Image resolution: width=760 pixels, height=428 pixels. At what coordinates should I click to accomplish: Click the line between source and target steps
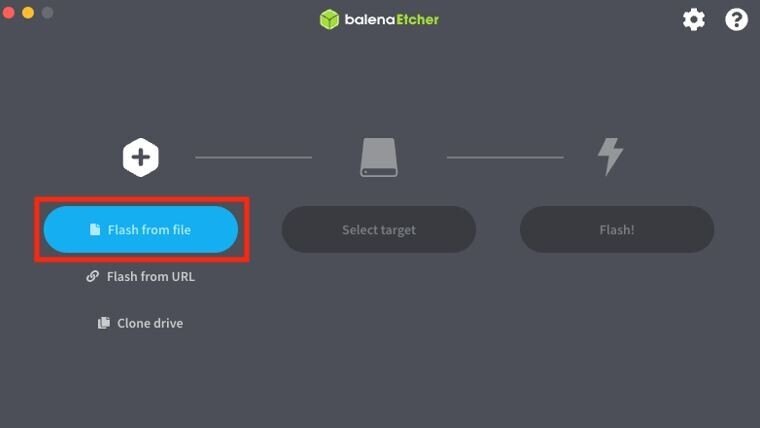point(253,157)
